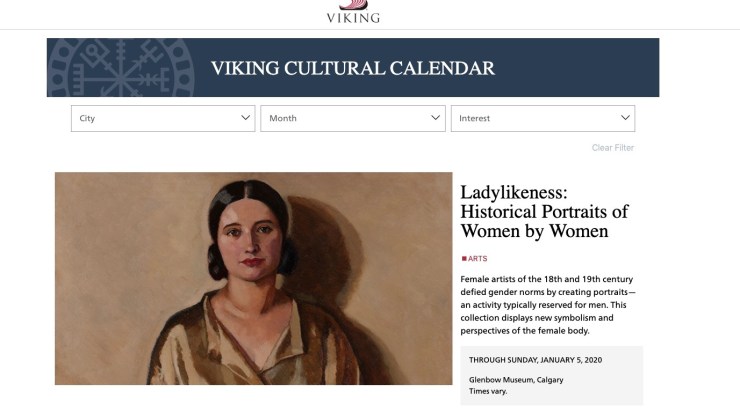Click the Viking ship logo at top
The width and height of the screenshot is (740, 413).
coord(353,3)
